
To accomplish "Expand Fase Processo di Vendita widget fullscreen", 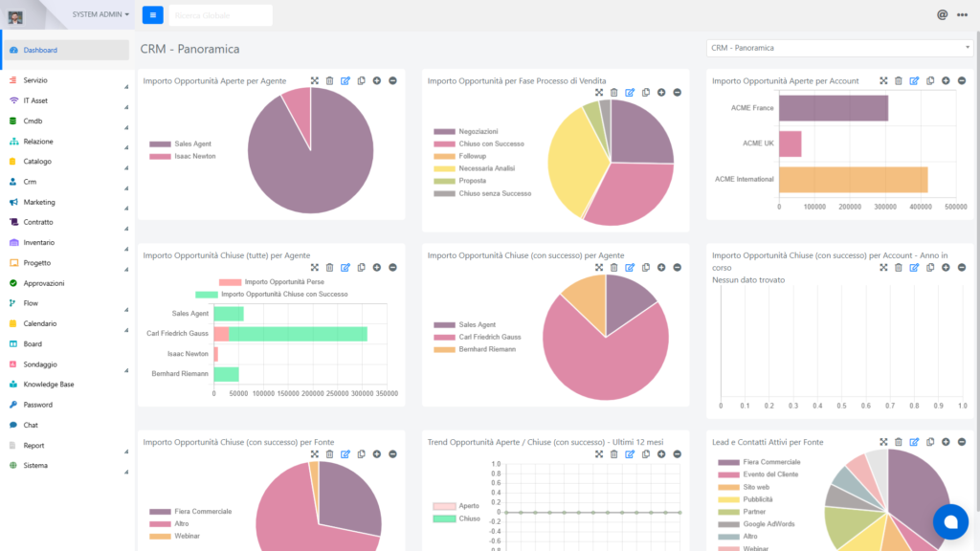I will [x=599, y=93].
